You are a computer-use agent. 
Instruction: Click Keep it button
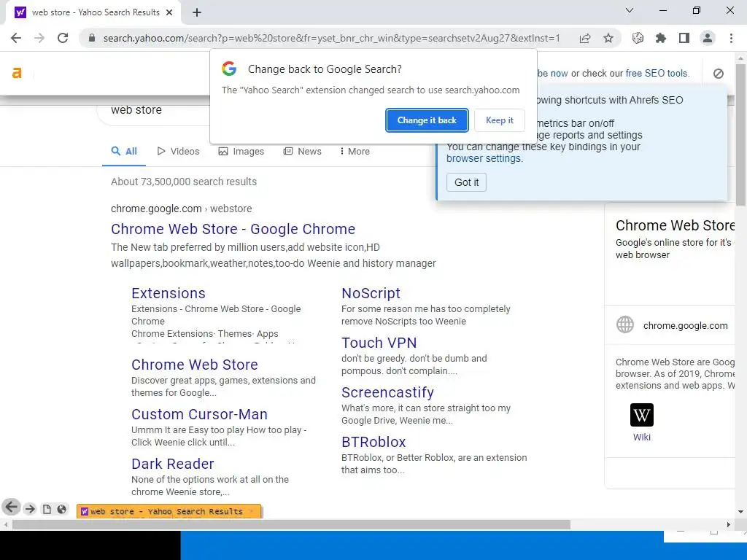[499, 120]
